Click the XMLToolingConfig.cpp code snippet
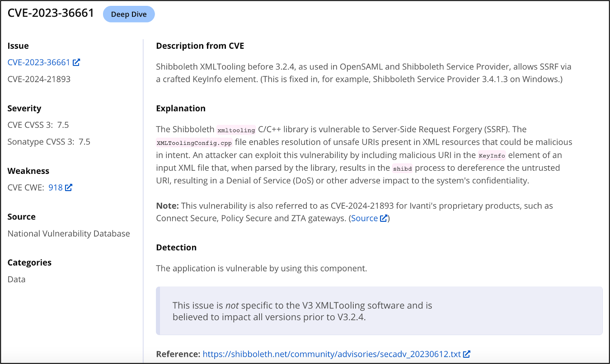Screen dimensions: 610x364 [x=194, y=143]
